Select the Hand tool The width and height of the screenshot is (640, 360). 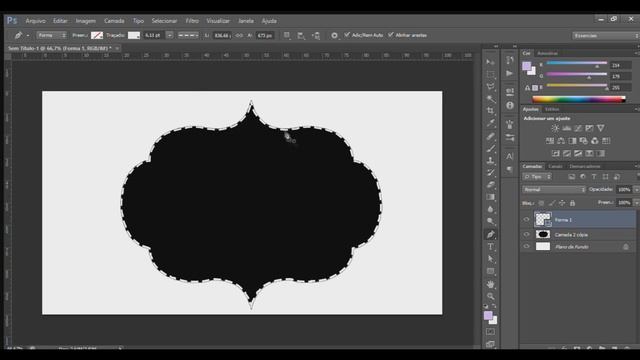coord(490,284)
